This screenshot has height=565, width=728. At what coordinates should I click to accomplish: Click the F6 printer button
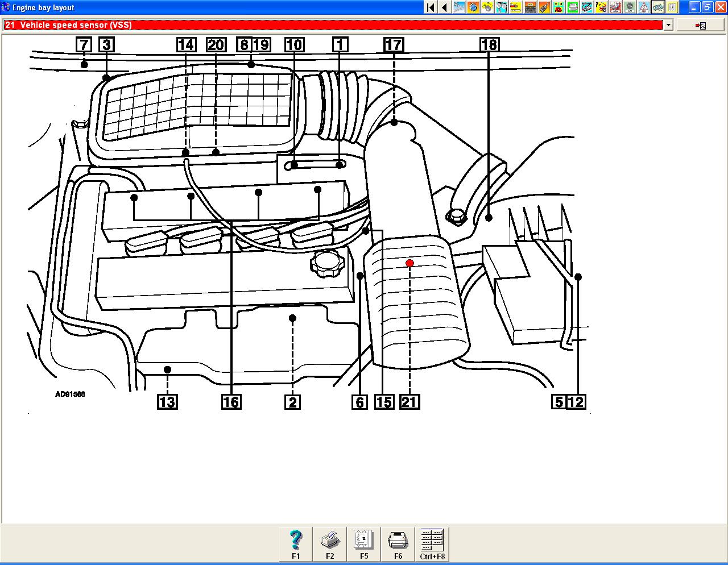click(x=398, y=544)
